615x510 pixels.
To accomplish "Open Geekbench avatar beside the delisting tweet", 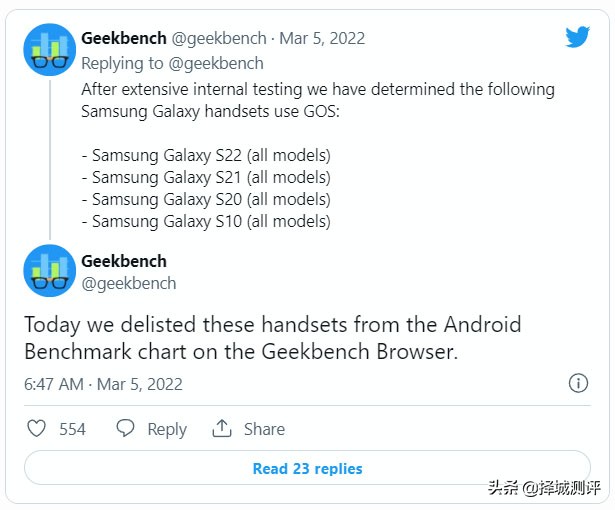I will [x=49, y=270].
